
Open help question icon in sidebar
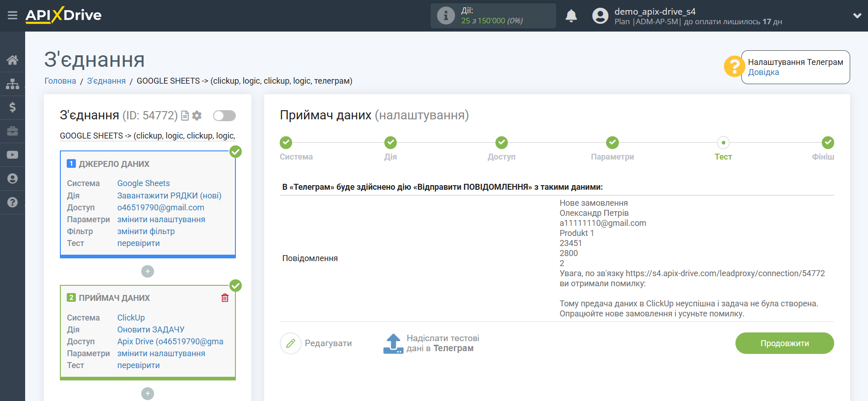point(12,202)
